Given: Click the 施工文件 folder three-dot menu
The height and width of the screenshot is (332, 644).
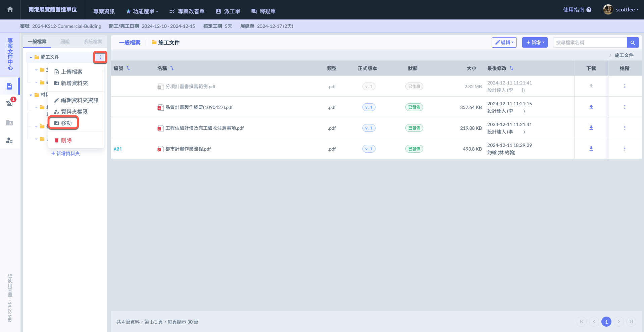Looking at the screenshot, I should click(x=100, y=57).
